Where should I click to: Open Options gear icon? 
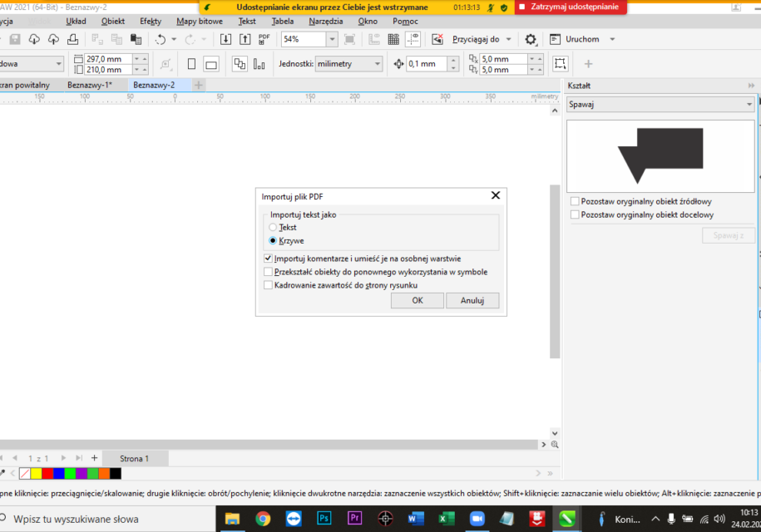click(531, 39)
